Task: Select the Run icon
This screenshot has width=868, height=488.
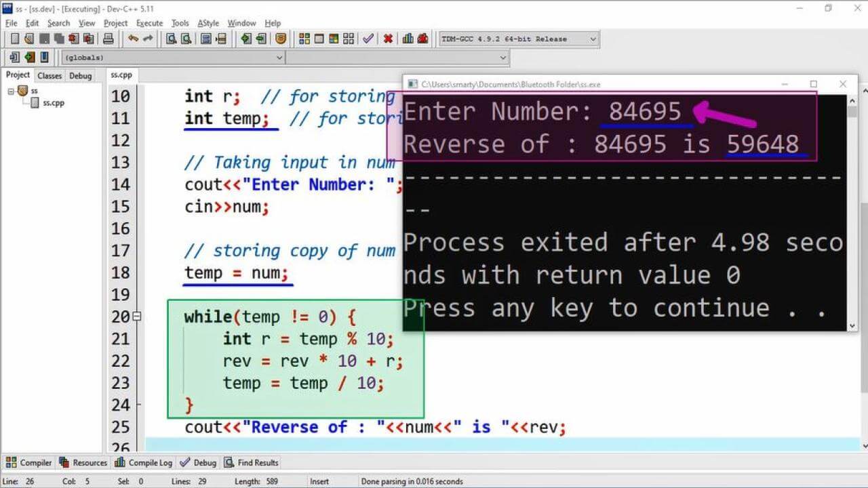Action: click(x=319, y=39)
